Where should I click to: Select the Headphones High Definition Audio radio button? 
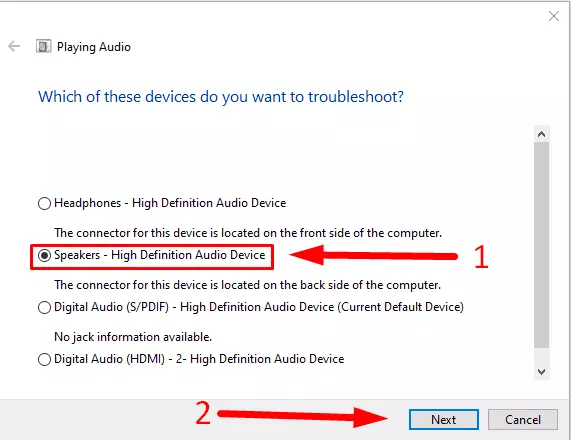44,203
